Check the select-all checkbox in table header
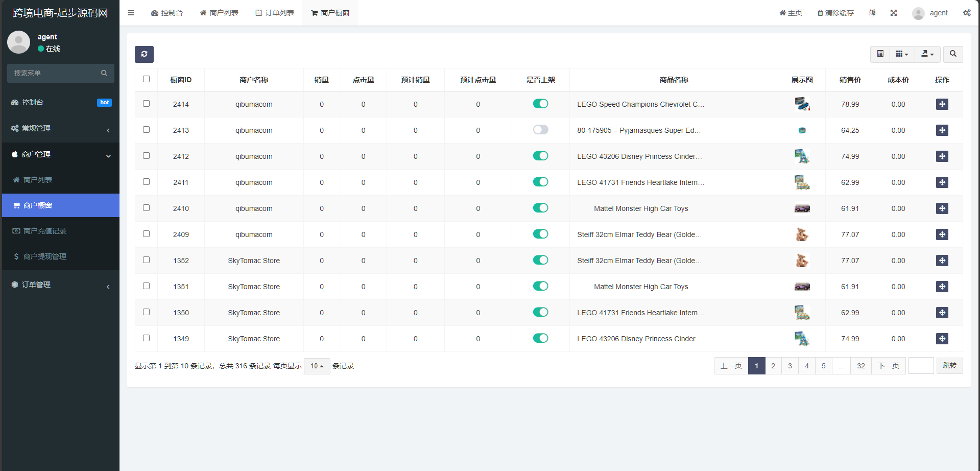This screenshot has width=980, height=471. 147,79
